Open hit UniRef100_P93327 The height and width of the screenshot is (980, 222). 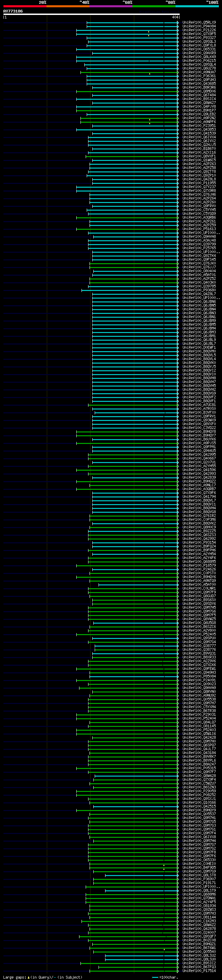(x=199, y=38)
